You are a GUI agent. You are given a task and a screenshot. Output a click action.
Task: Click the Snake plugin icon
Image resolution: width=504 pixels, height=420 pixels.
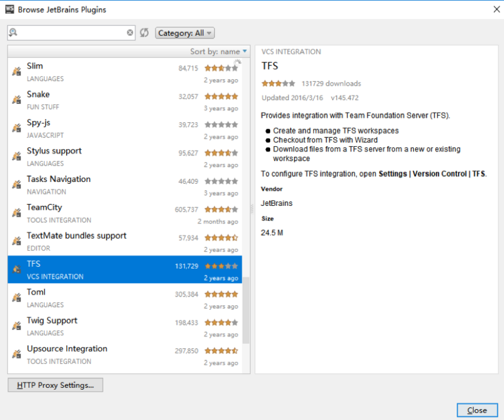(17, 99)
